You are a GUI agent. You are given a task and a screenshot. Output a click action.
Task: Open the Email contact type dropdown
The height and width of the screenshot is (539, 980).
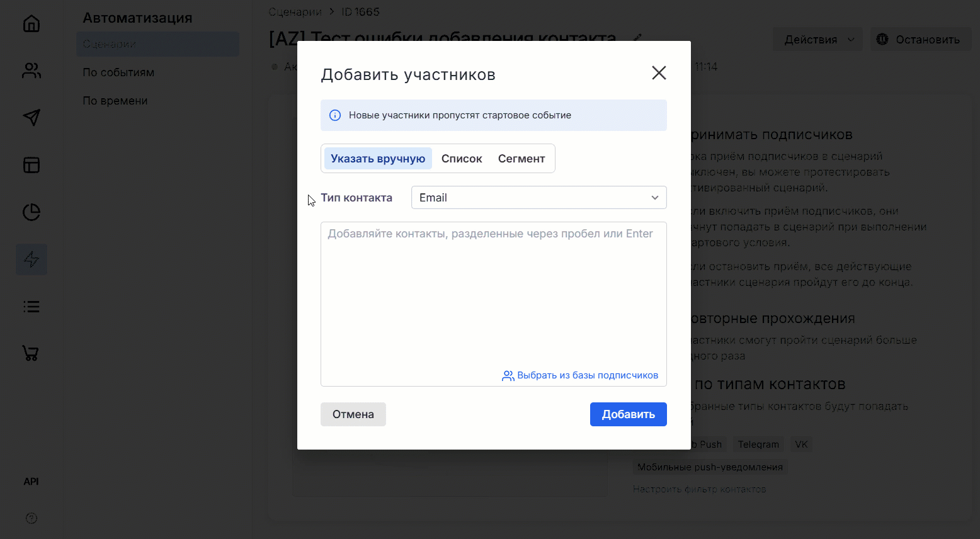[538, 197]
